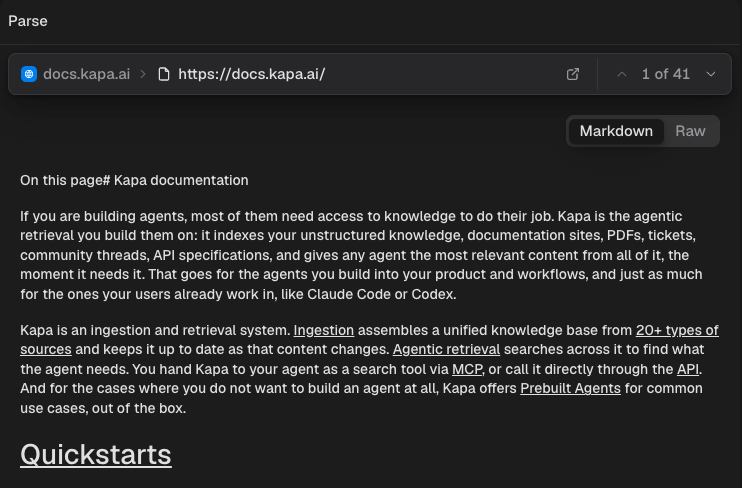Screen dimensions: 742x488
Task: Click the 1 of 41 page counter
Action: pyautogui.click(x=665, y=74)
